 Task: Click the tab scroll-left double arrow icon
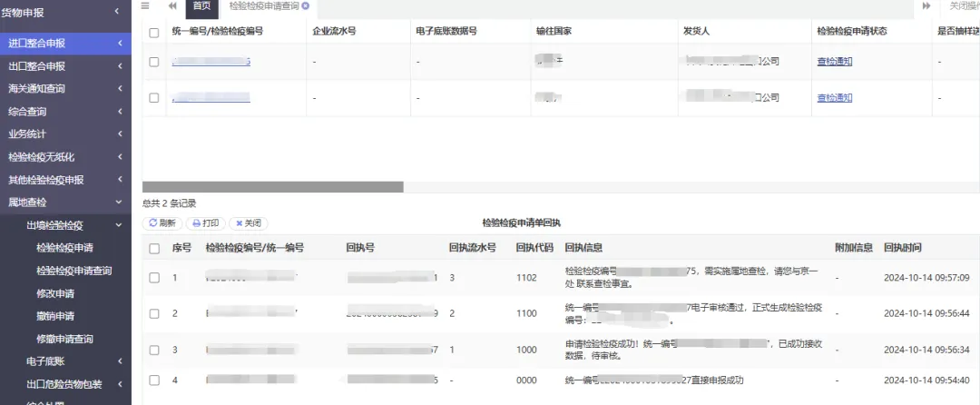172,5
